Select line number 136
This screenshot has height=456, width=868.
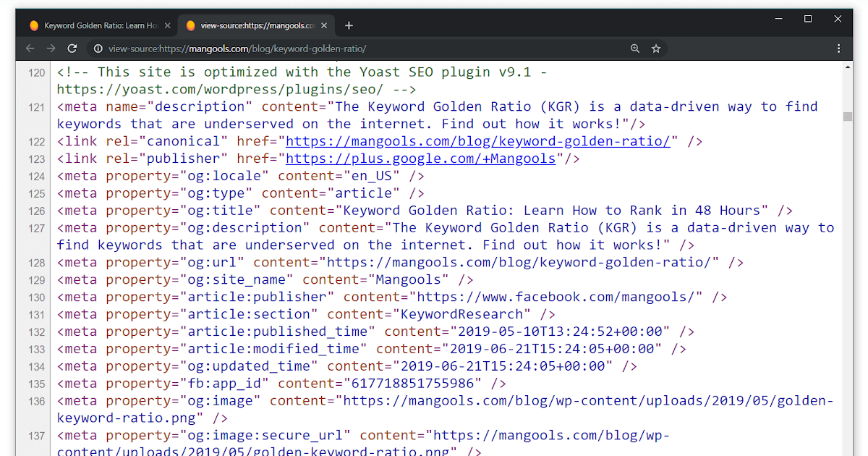coord(36,402)
